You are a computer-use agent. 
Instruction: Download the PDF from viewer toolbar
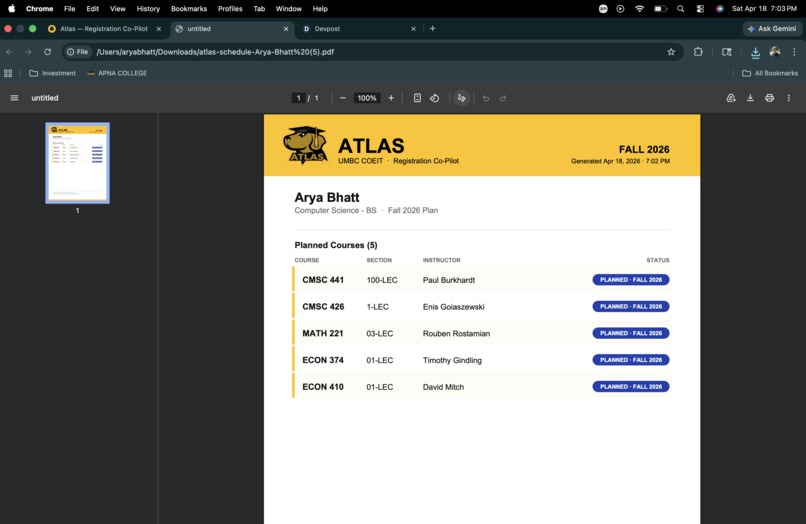tap(750, 98)
